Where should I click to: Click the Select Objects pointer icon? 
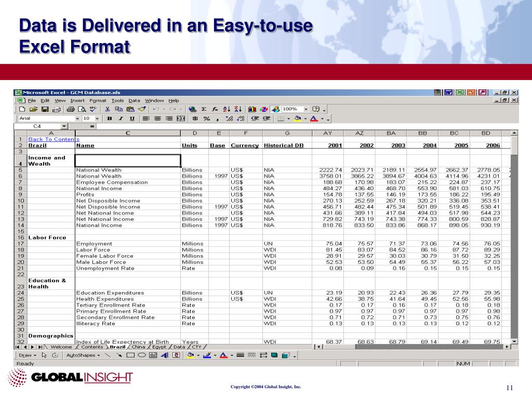click(44, 355)
